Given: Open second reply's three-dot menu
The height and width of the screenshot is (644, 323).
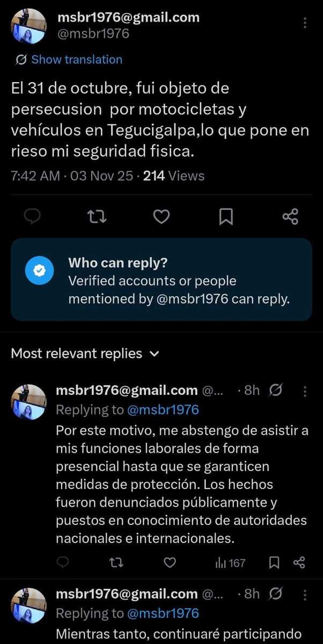Looking at the screenshot, I should [x=305, y=594].
